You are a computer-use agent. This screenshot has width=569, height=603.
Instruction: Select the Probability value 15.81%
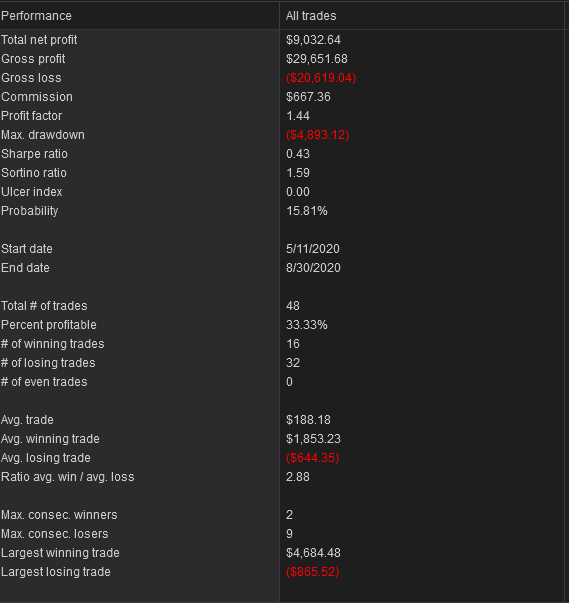pos(307,211)
